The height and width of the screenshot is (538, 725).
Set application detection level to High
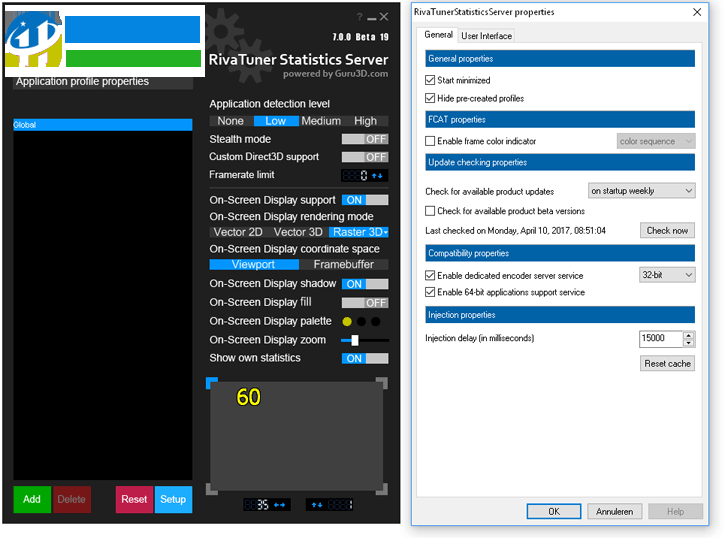[365, 121]
